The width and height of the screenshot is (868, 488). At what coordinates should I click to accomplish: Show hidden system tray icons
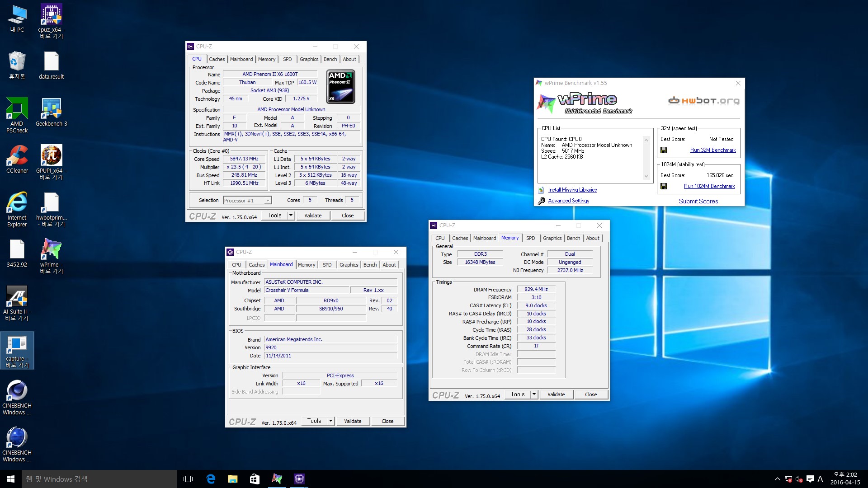tap(778, 479)
